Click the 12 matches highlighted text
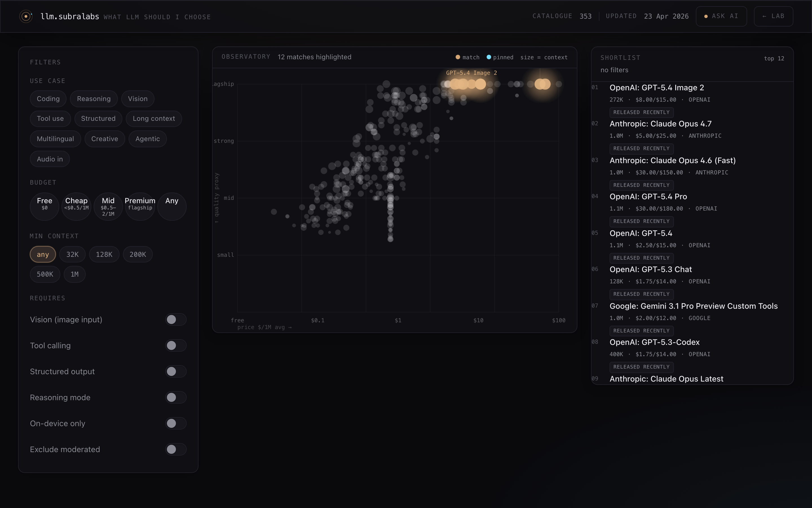Viewport: 812px width, 508px height. [314, 57]
